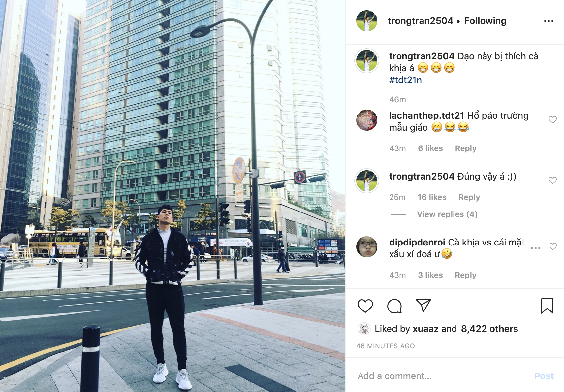The height and width of the screenshot is (392, 564).
Task: Open lachanthep.tdt21 profile picture
Action: [x=367, y=120]
